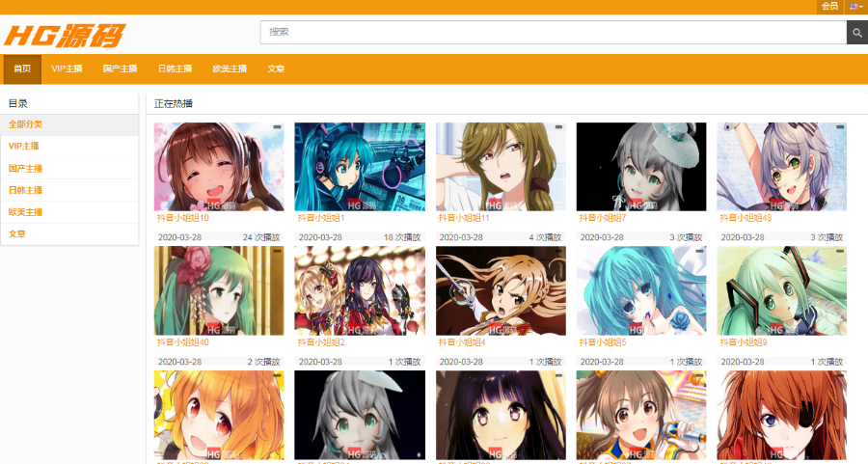868x464 pixels.
Task: Open the dark purple-haired girl thumbnail in bottom row
Action: pyautogui.click(x=501, y=415)
